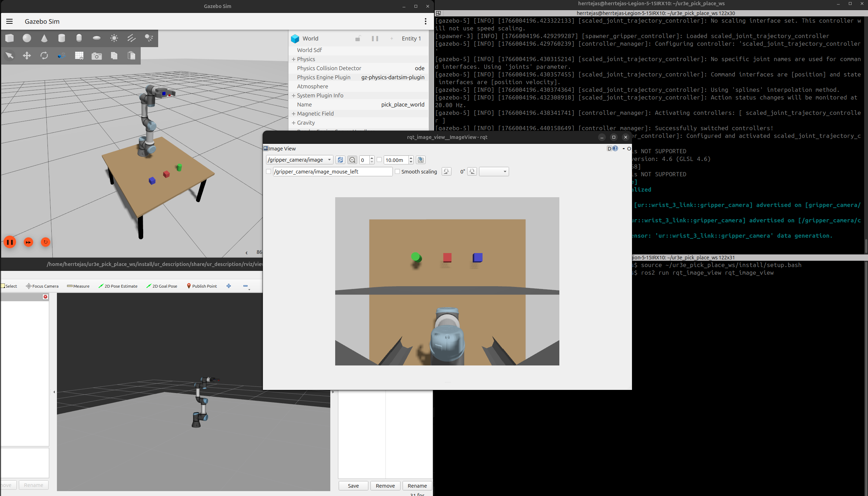
Task: Select the translate mode tool
Action: click(27, 55)
